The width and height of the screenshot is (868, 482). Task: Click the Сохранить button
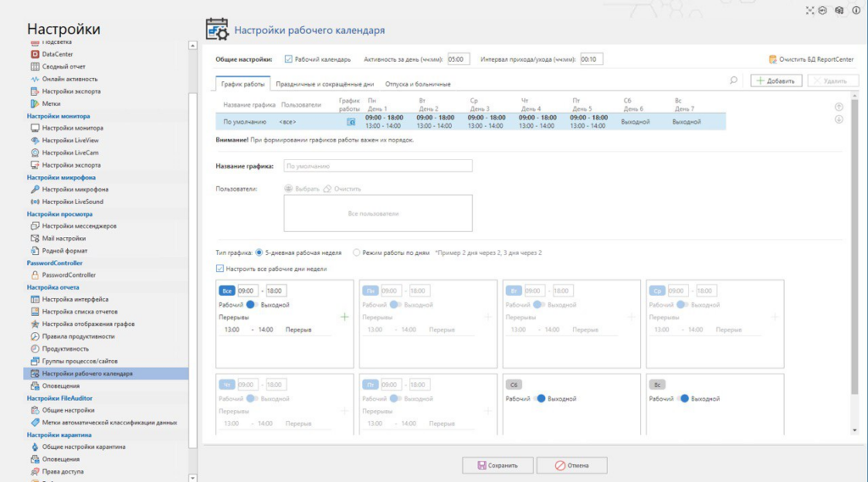[498, 465]
